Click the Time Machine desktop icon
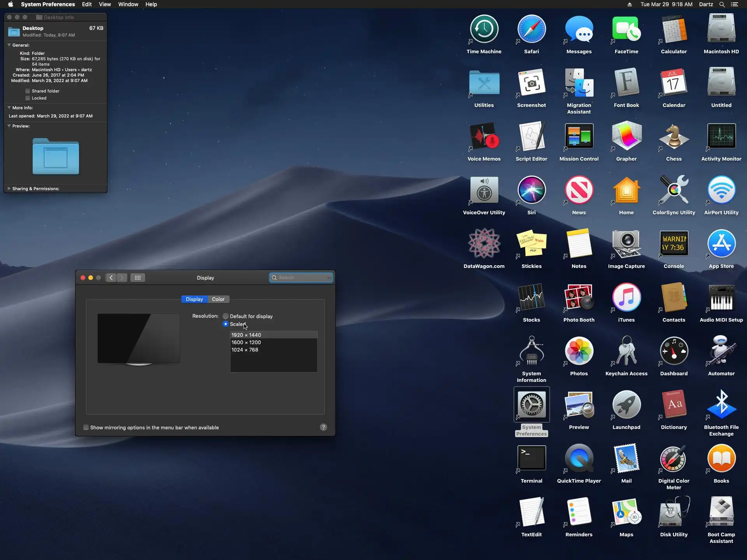 point(484,30)
